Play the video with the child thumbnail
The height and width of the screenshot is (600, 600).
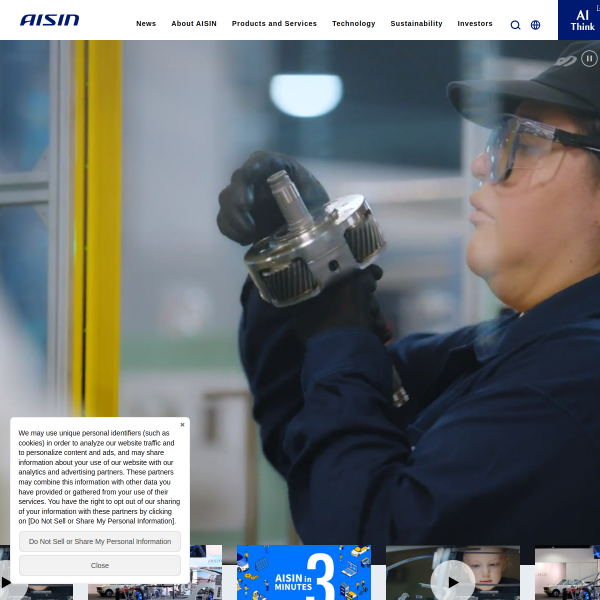[x=453, y=582]
